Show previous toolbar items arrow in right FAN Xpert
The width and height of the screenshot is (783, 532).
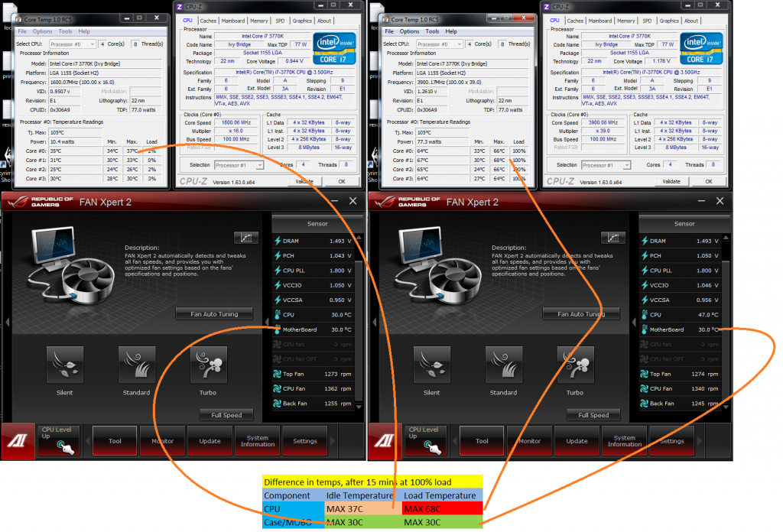455,441
